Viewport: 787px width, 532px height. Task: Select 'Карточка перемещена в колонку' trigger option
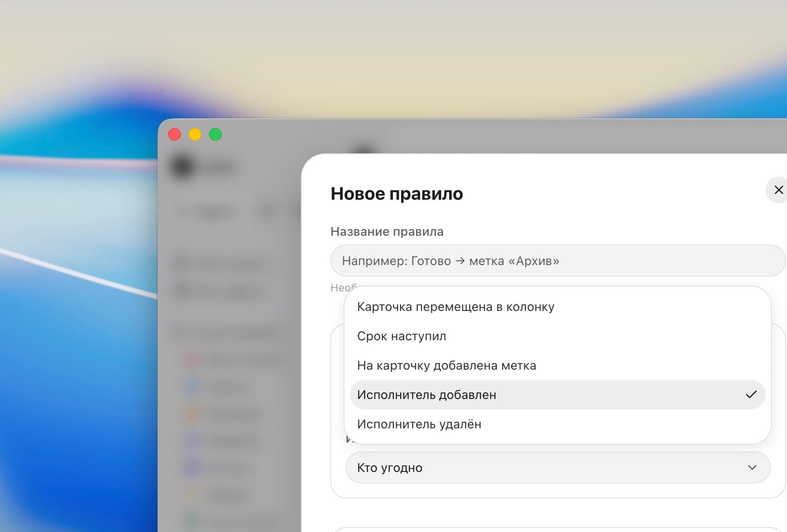[x=557, y=306]
